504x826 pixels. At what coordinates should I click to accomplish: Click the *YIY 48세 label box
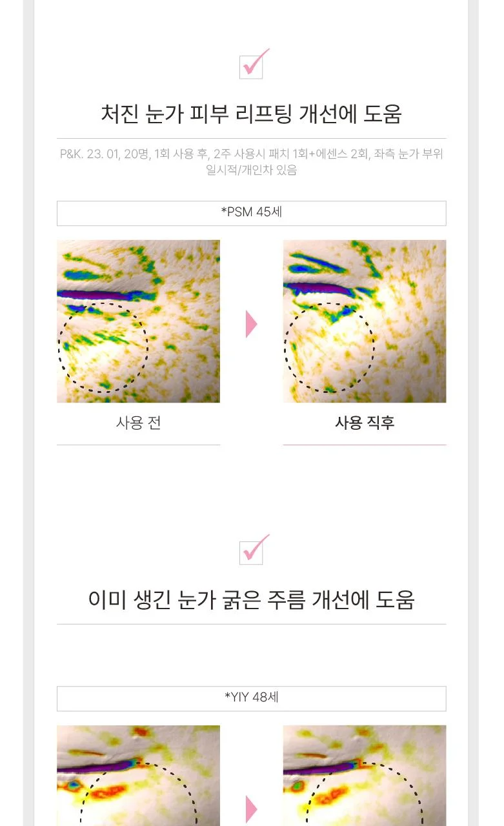pyautogui.click(x=252, y=698)
